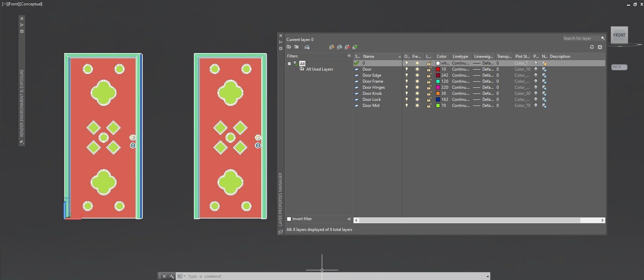The width and height of the screenshot is (644, 280).
Task: Close the Layer Properties Manager palette
Action: pos(281,36)
